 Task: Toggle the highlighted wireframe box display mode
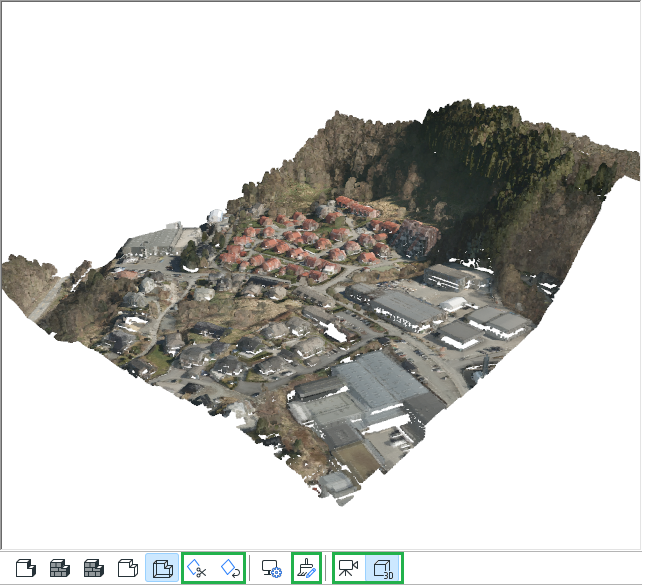point(161,569)
